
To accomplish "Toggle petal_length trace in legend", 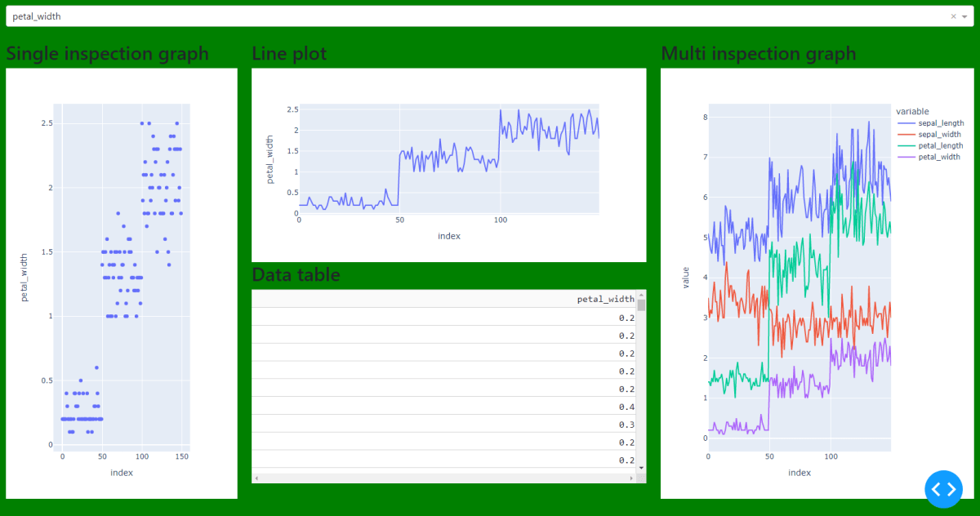I will coord(929,145).
